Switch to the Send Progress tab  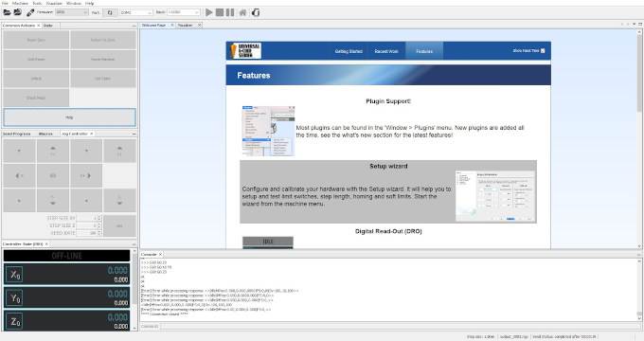click(16, 134)
